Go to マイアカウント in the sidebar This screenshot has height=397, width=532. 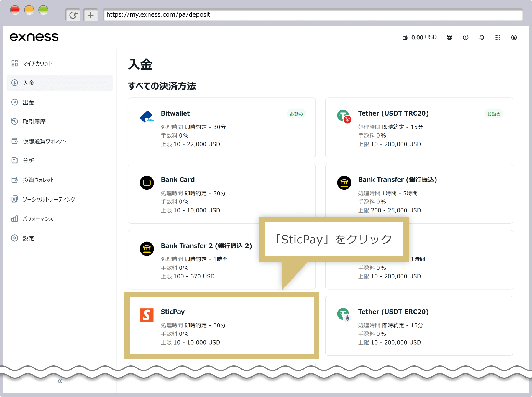(x=60, y=63)
